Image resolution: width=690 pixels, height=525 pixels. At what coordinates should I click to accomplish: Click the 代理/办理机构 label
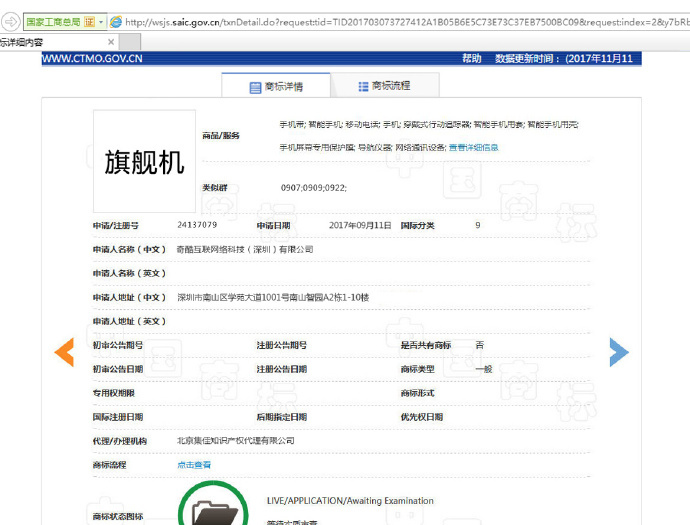pos(120,441)
